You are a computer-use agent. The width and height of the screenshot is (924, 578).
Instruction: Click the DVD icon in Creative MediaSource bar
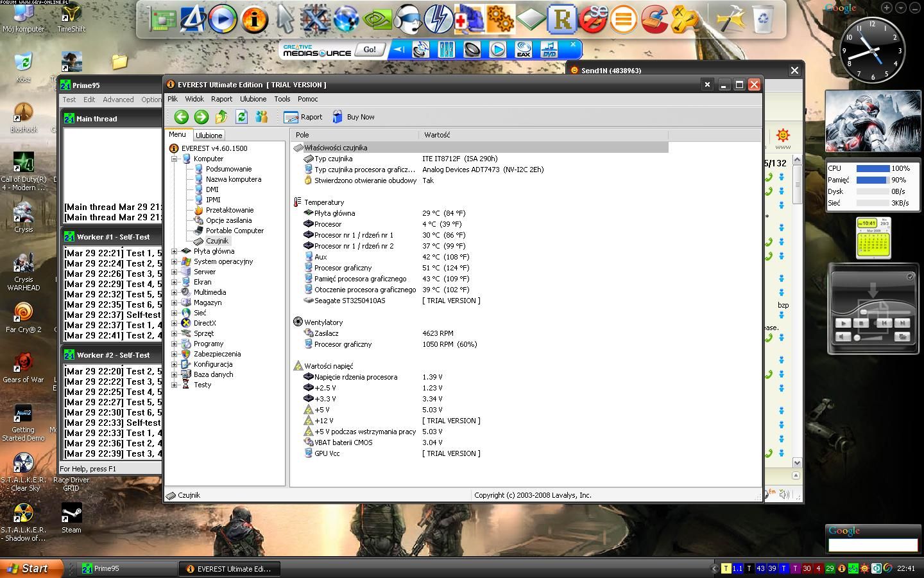point(549,49)
